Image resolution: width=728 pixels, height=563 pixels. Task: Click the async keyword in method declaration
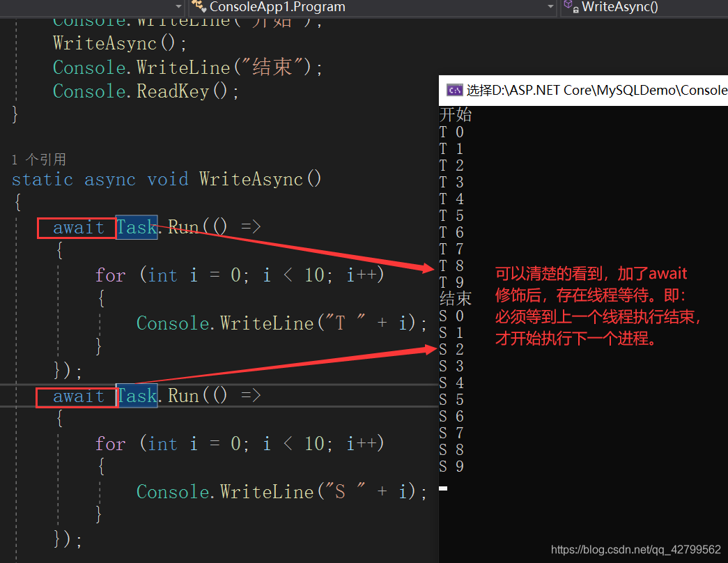tap(110, 180)
